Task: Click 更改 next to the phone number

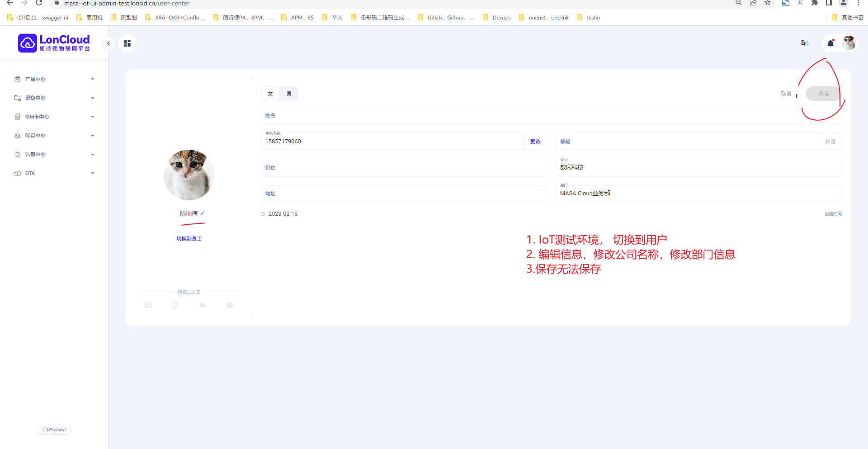Action: pyautogui.click(x=535, y=142)
